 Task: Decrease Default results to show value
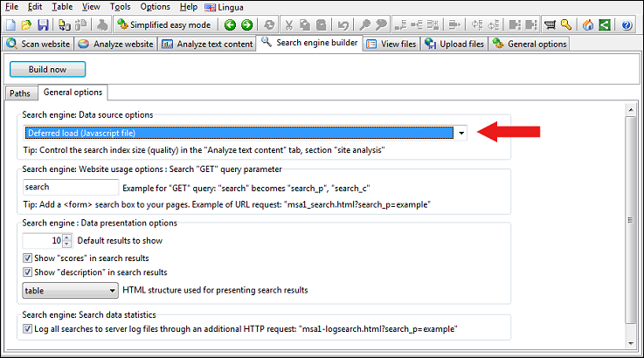click(x=67, y=244)
